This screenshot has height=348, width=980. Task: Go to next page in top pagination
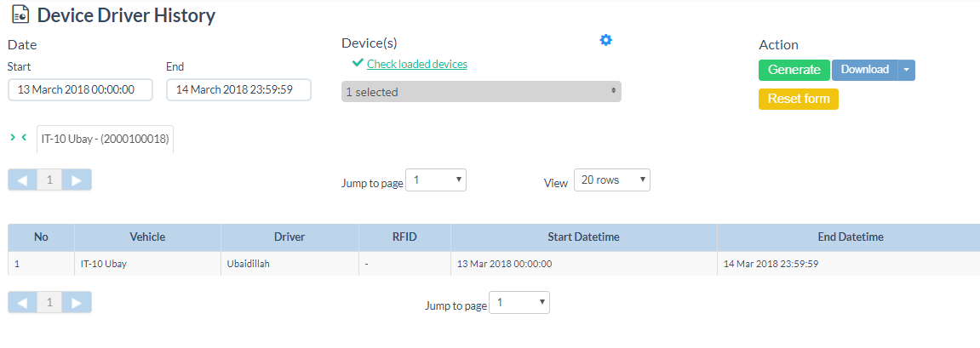pyautogui.click(x=77, y=180)
